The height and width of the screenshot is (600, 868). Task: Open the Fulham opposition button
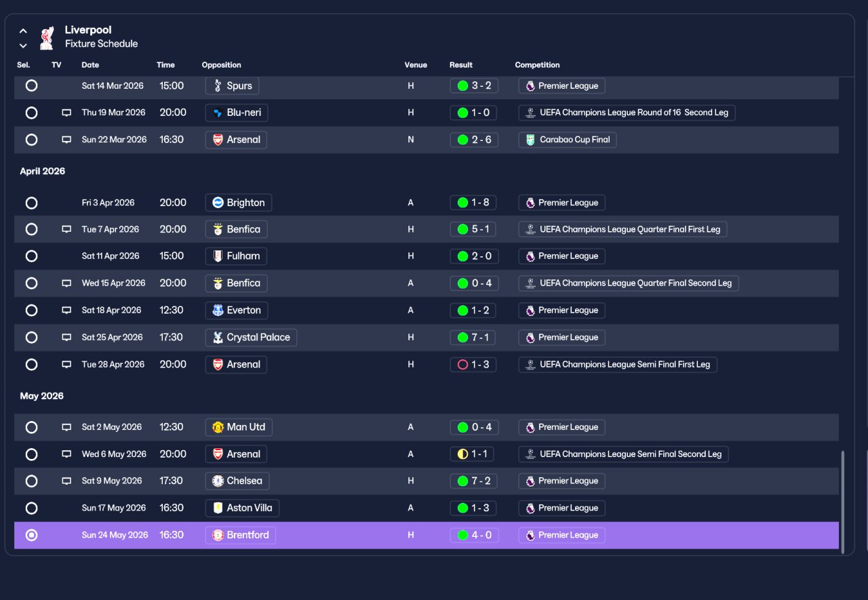236,256
